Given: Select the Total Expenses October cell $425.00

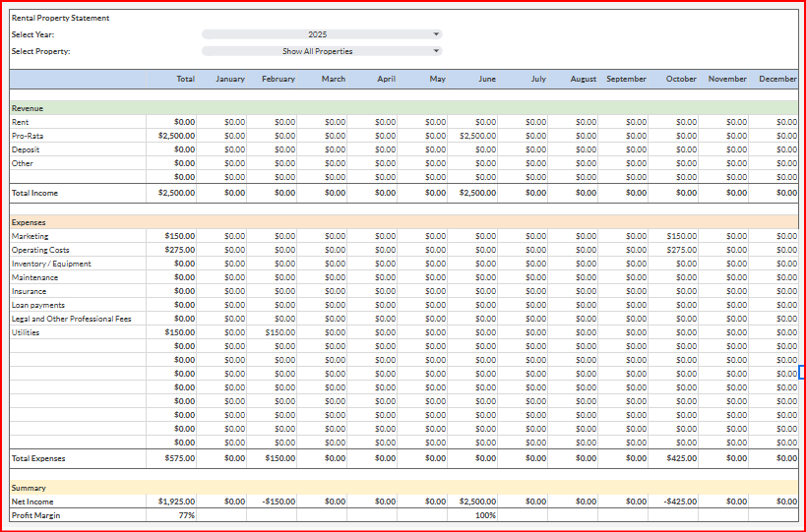Looking at the screenshot, I should point(673,458).
